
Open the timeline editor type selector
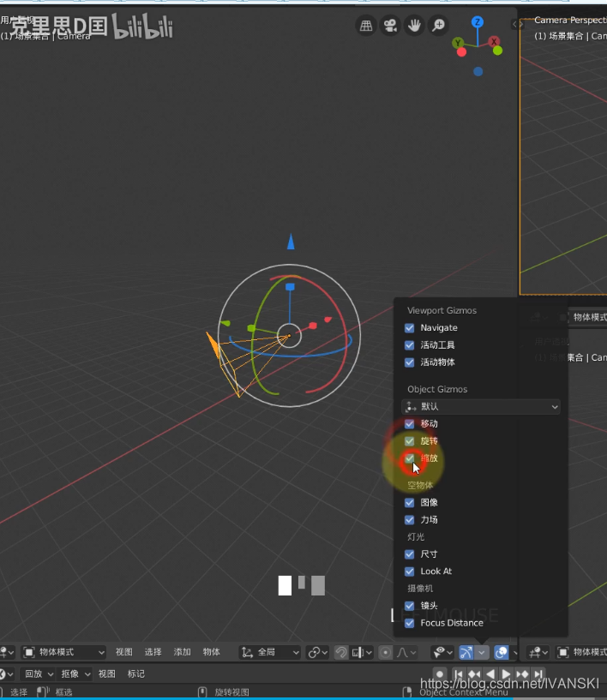coord(6,673)
